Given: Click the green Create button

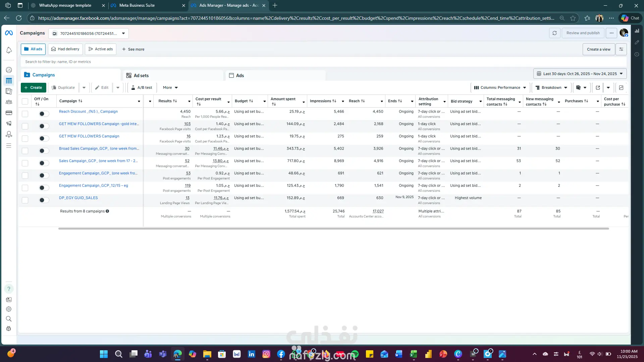Looking at the screenshot, I should pos(33,87).
